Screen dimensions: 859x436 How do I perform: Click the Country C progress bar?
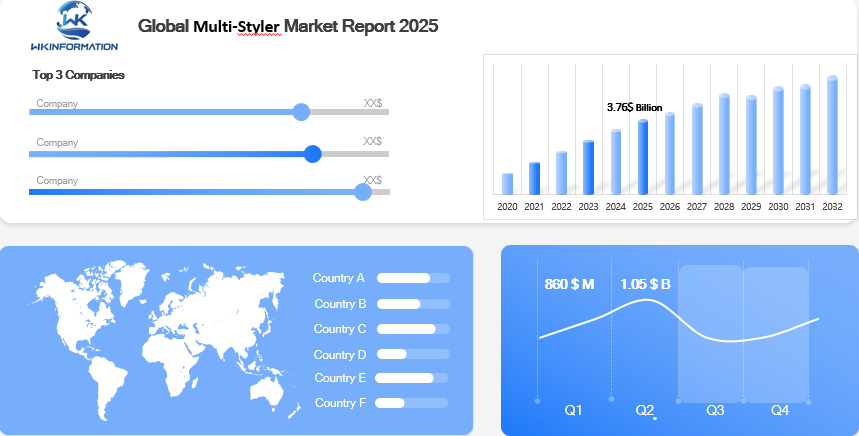pos(413,329)
